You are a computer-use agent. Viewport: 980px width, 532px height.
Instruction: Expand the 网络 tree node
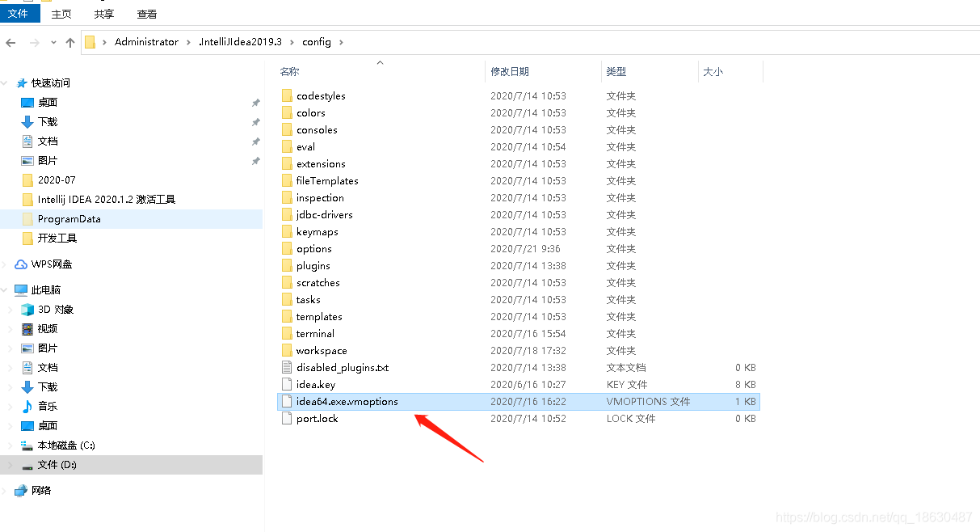[6, 491]
